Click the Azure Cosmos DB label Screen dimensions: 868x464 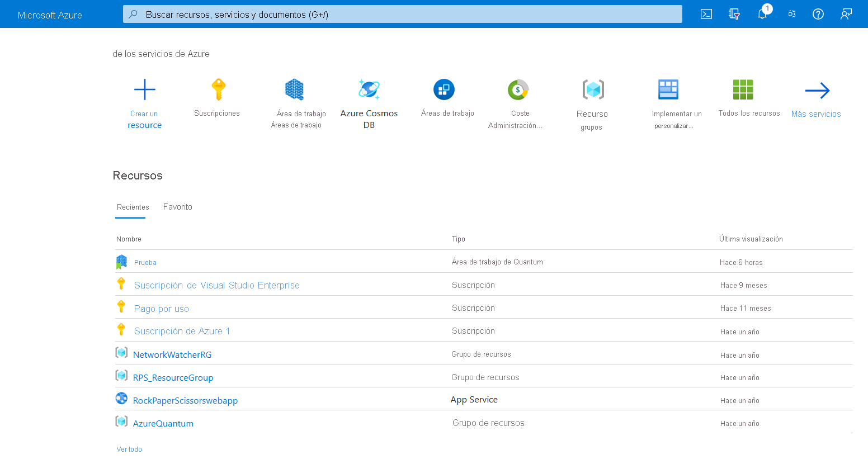coord(369,119)
